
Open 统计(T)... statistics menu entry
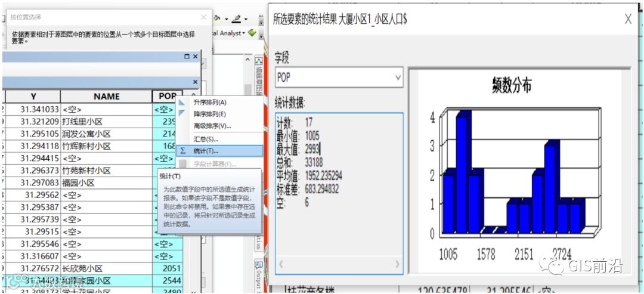tap(219, 151)
